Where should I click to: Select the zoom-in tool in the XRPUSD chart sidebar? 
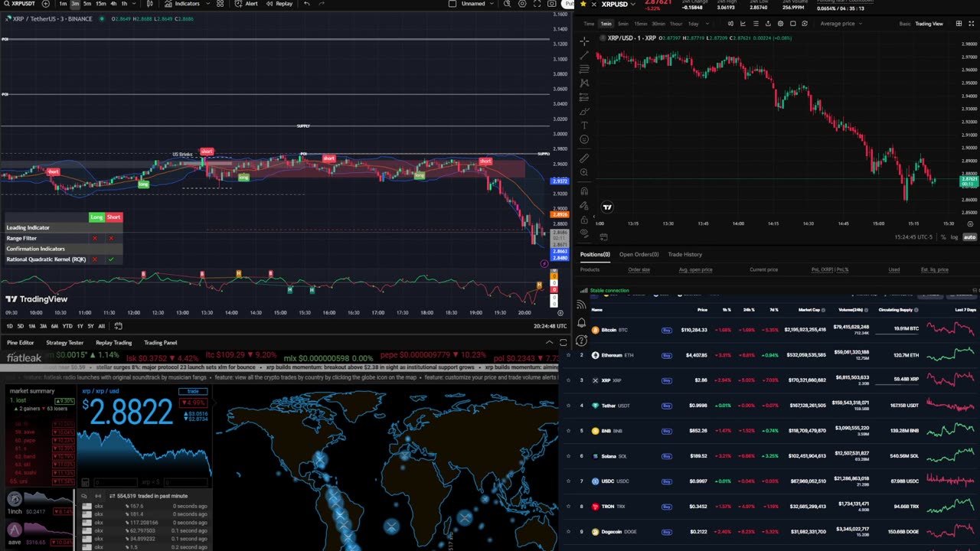(x=584, y=172)
